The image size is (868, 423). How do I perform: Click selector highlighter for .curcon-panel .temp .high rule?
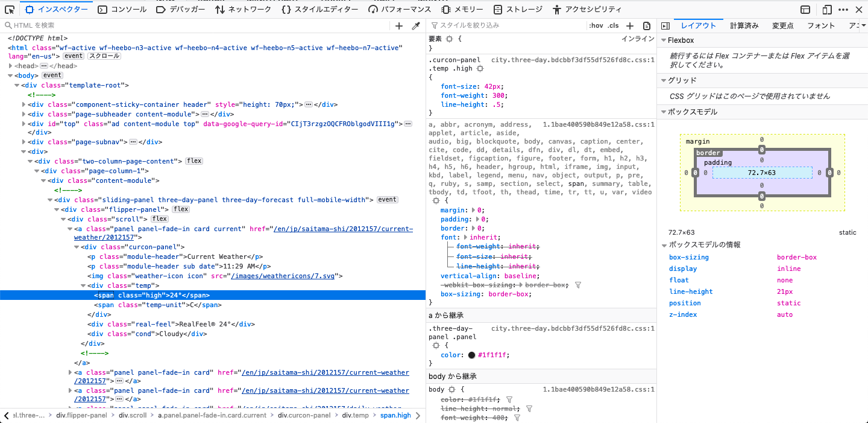click(480, 69)
